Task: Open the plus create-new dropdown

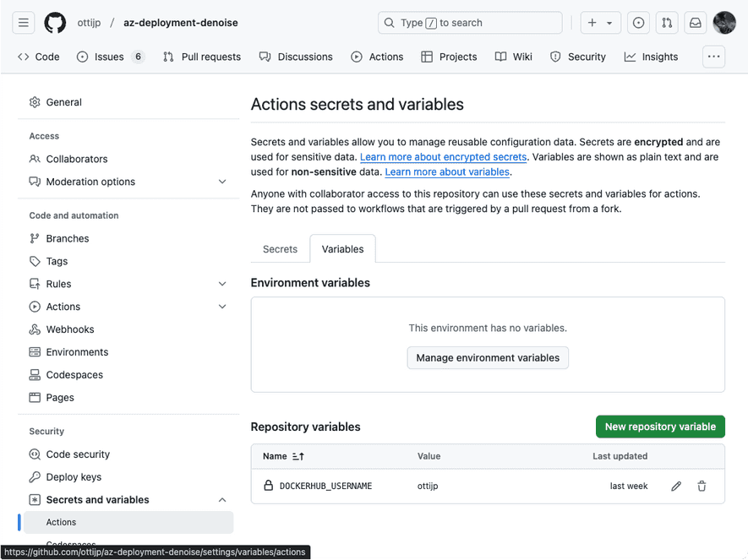Action: click(x=600, y=23)
